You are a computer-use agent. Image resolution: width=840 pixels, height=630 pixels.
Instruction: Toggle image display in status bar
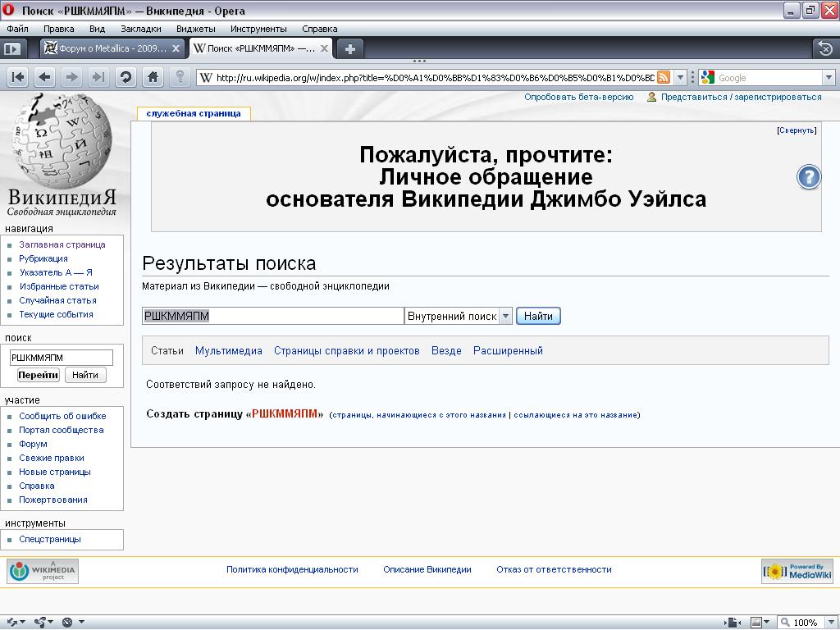pyautogui.click(x=756, y=622)
